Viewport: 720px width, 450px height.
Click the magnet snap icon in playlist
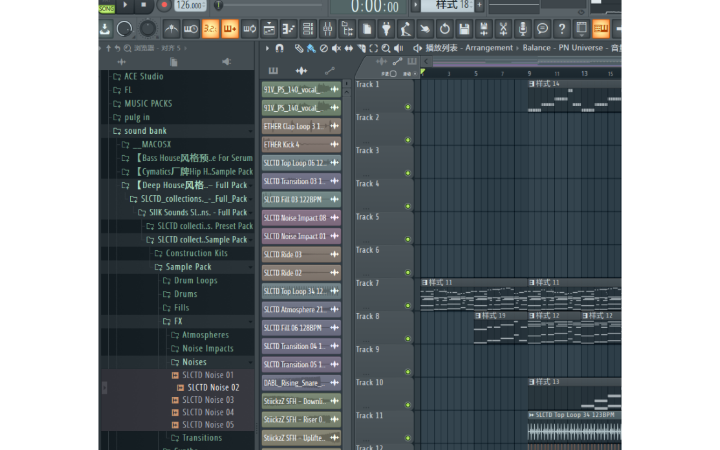(279, 48)
